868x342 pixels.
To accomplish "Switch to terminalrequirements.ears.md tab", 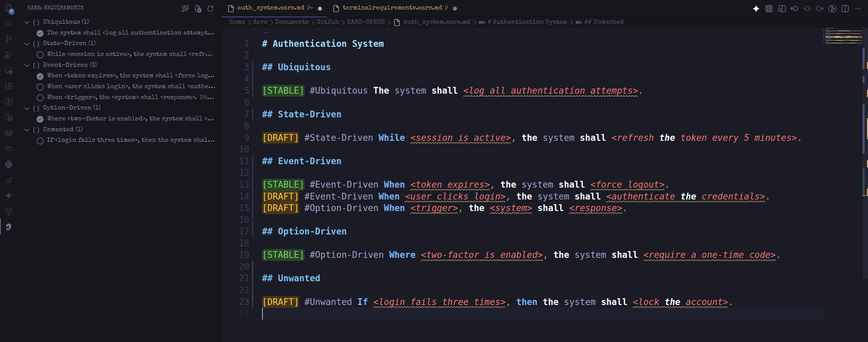I will 395,8.
